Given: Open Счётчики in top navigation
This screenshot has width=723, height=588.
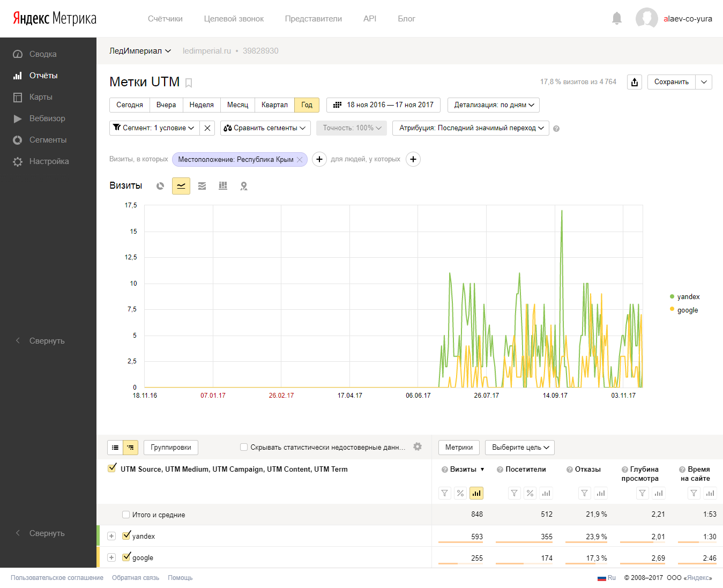Looking at the screenshot, I should click(x=165, y=19).
